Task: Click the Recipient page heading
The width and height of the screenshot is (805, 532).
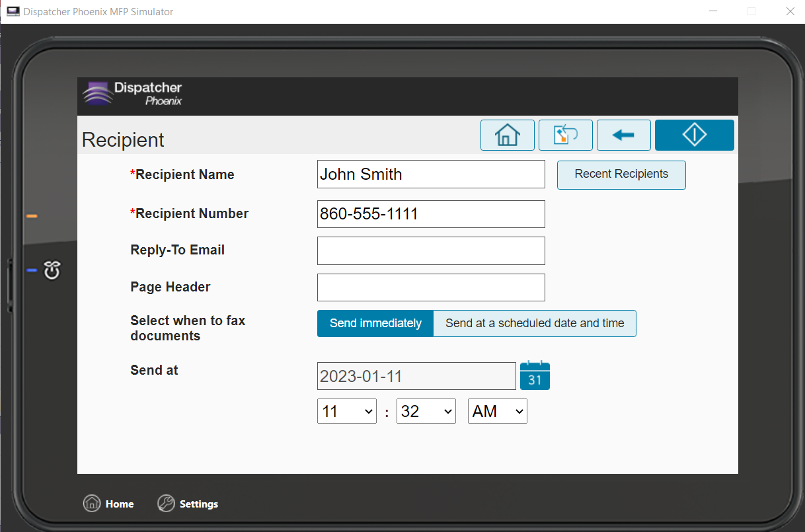Action: [123, 140]
